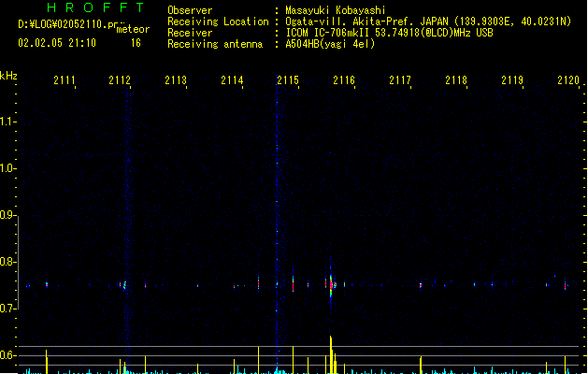Select observer name Masayuki Kobayashi
The image size is (588, 374).
(x=336, y=10)
